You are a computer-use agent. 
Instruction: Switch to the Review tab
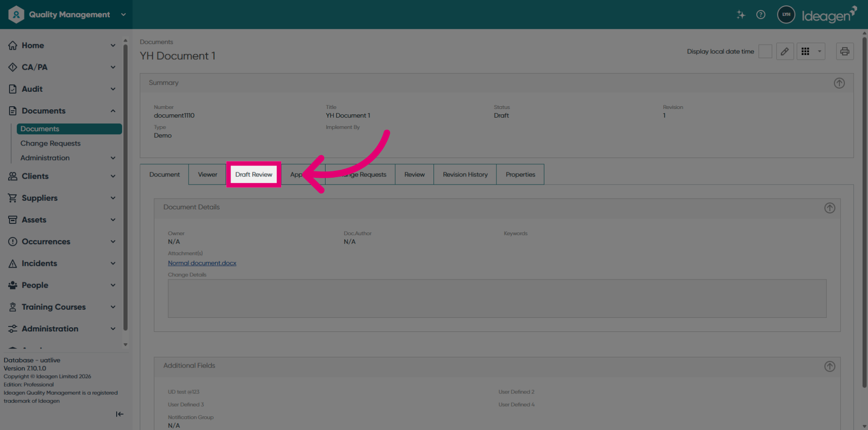coord(415,175)
